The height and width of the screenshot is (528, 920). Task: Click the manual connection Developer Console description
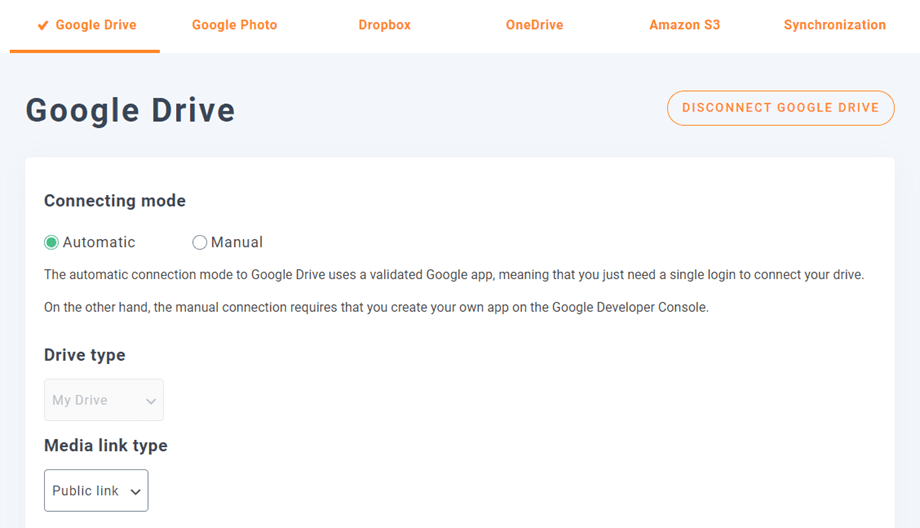376,308
